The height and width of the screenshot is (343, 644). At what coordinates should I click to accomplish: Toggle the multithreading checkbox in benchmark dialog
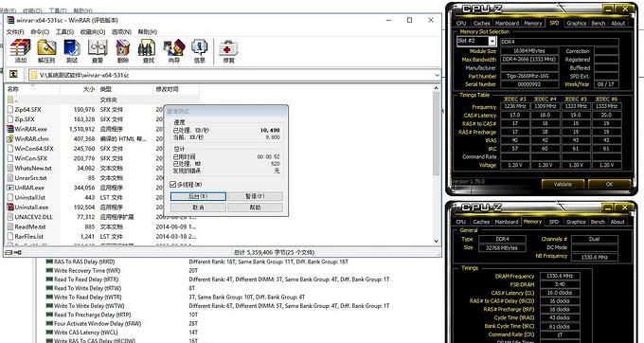173,185
